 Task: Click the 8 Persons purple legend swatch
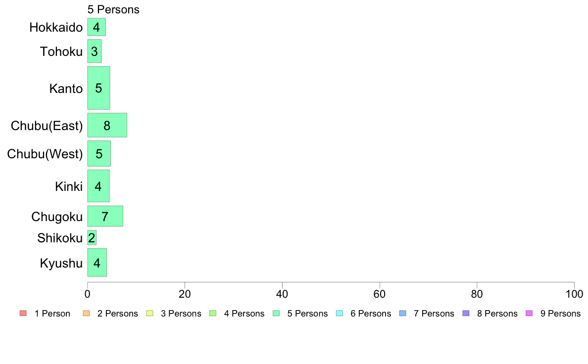pos(466,314)
